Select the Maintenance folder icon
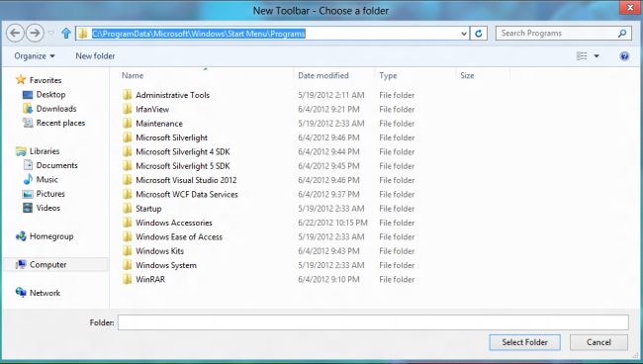The height and width of the screenshot is (364, 643). 128,123
